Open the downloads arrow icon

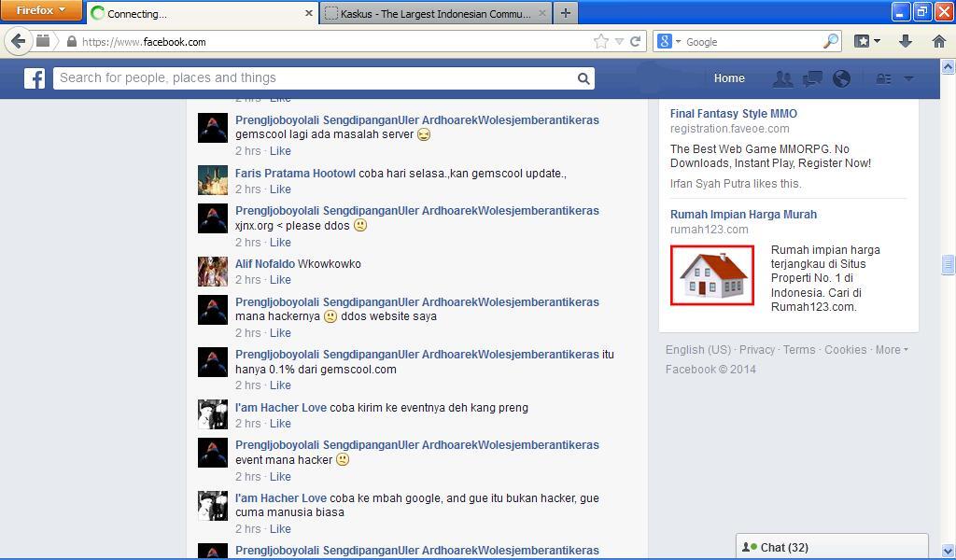(x=906, y=41)
